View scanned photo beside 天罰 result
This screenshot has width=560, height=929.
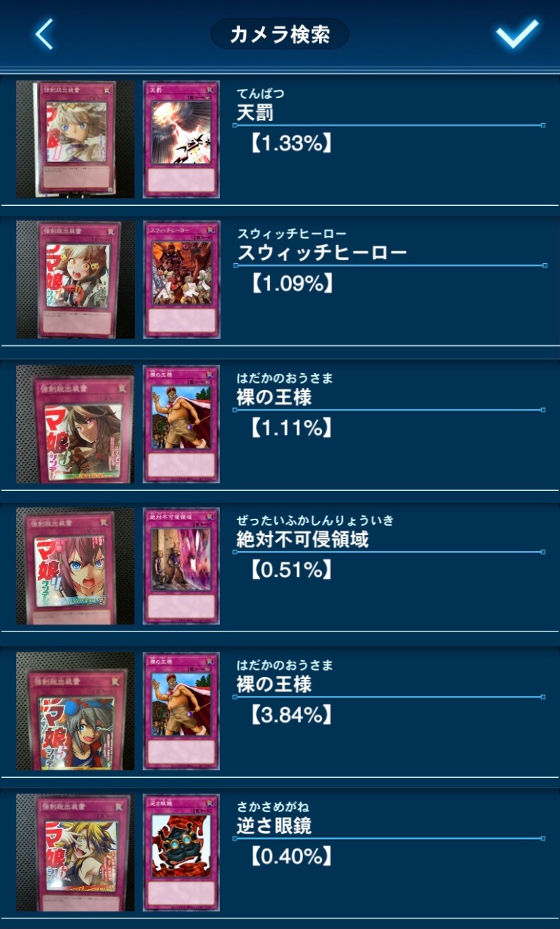click(x=76, y=139)
